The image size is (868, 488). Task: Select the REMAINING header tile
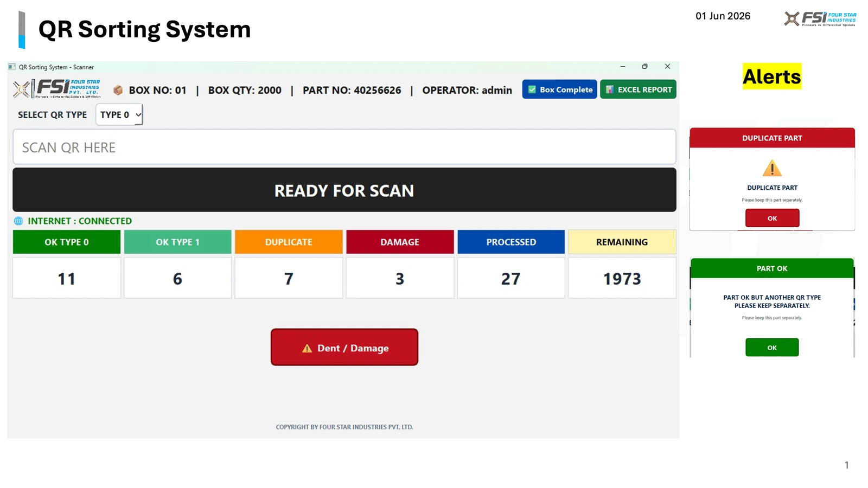pyautogui.click(x=622, y=242)
